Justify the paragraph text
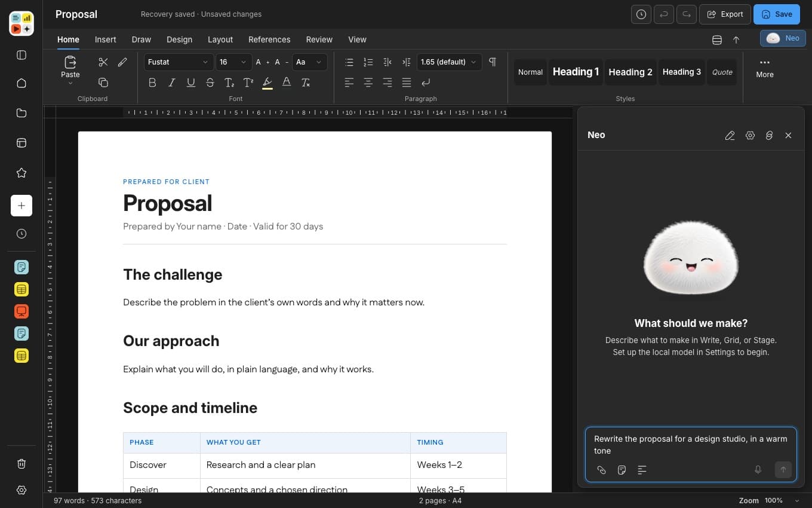This screenshot has width=812, height=508. point(407,82)
